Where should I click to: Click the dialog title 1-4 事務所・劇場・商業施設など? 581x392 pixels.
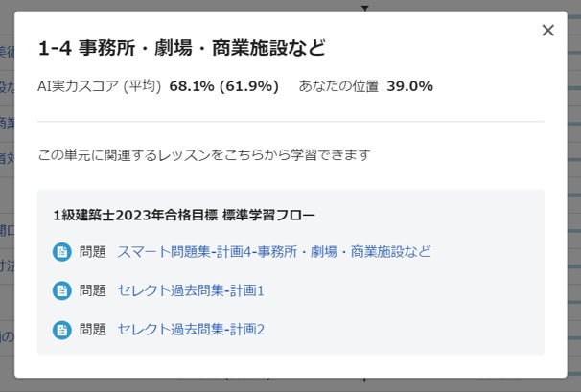(x=181, y=48)
